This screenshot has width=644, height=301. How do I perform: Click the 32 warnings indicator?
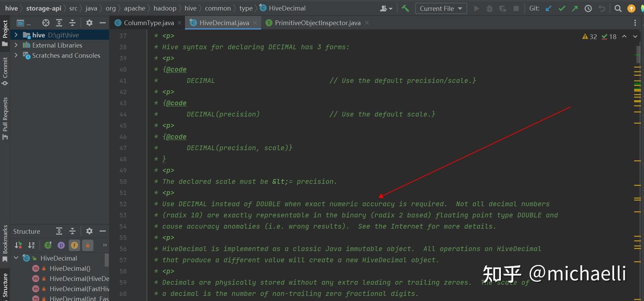click(x=589, y=37)
